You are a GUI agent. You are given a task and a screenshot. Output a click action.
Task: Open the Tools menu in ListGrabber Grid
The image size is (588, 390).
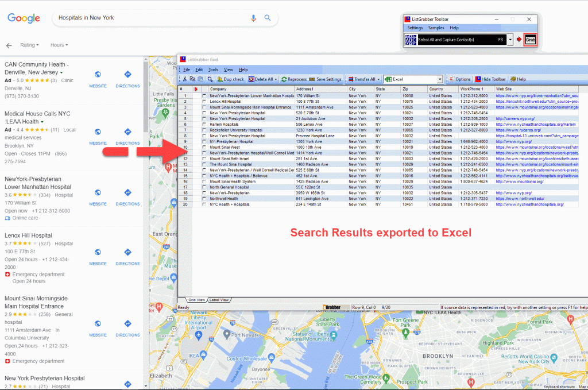pyautogui.click(x=214, y=69)
